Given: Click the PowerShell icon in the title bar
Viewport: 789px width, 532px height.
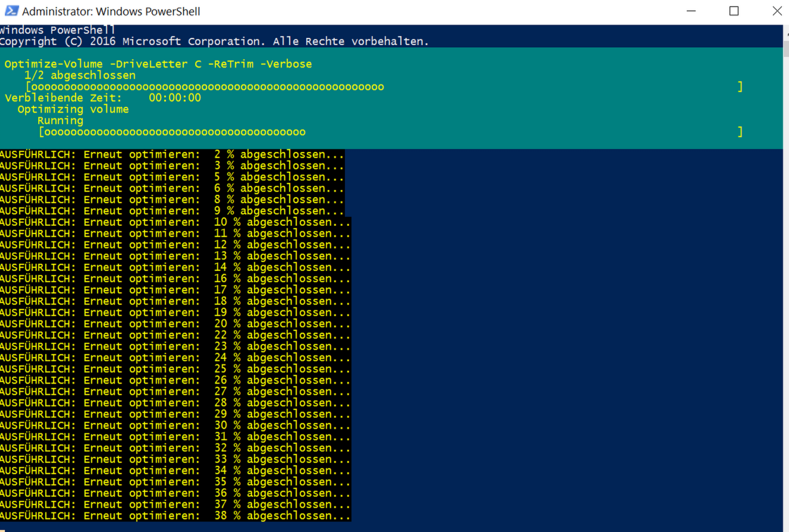Looking at the screenshot, I should pyautogui.click(x=11, y=11).
